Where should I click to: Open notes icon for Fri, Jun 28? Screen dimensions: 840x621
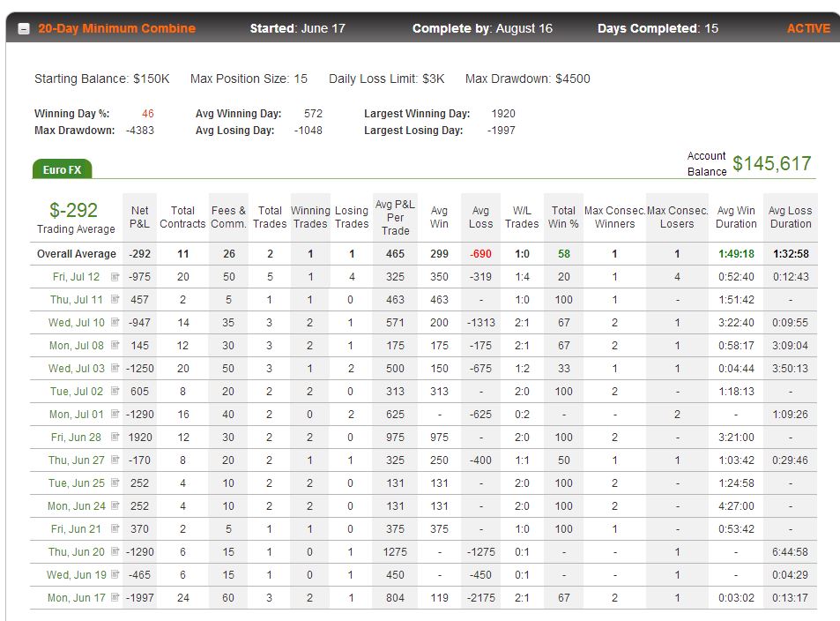tap(115, 437)
